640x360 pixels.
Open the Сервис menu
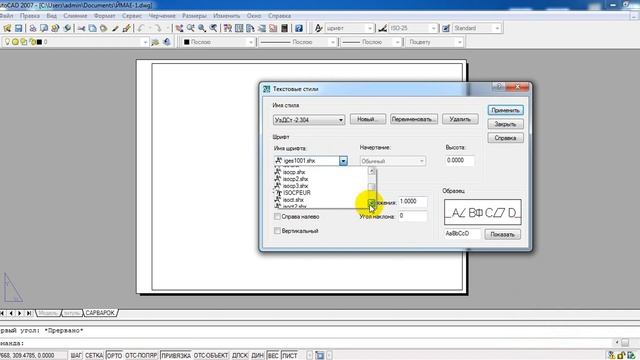(132, 16)
